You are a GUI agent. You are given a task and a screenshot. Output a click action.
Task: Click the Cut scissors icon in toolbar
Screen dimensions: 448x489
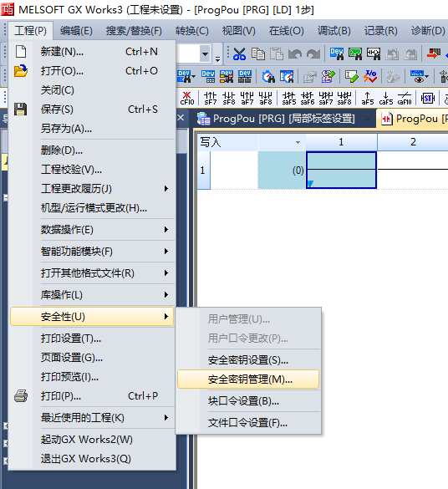239,54
